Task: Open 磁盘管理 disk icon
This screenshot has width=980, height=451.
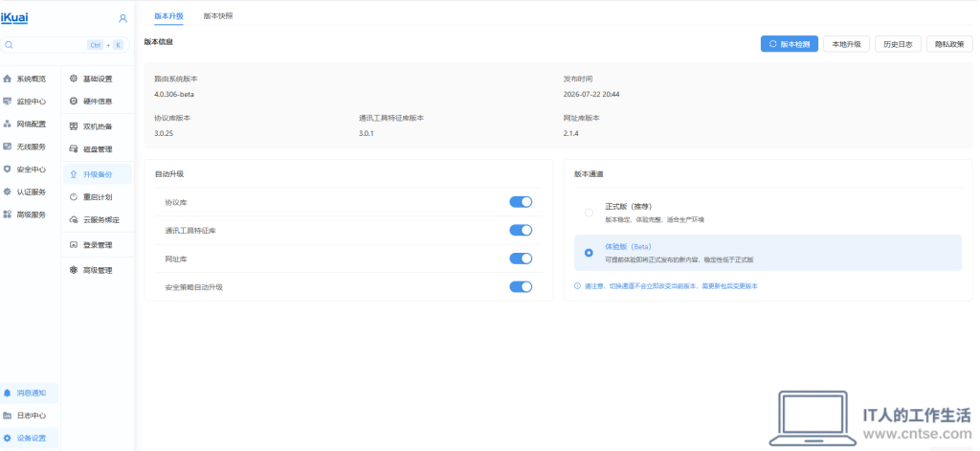Action: point(73,149)
